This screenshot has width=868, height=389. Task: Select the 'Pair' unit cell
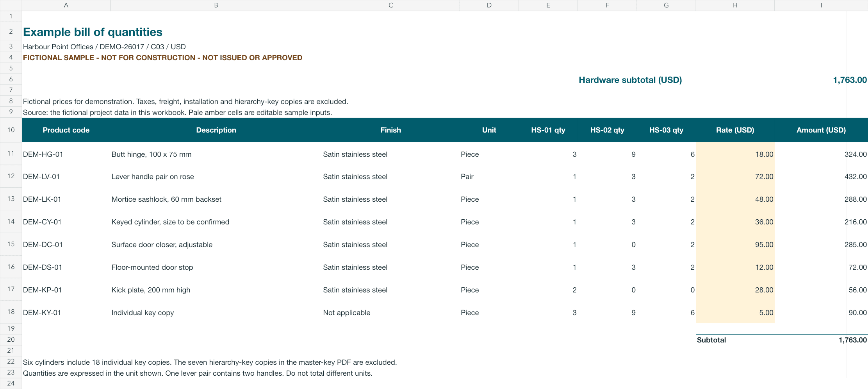click(x=489, y=176)
